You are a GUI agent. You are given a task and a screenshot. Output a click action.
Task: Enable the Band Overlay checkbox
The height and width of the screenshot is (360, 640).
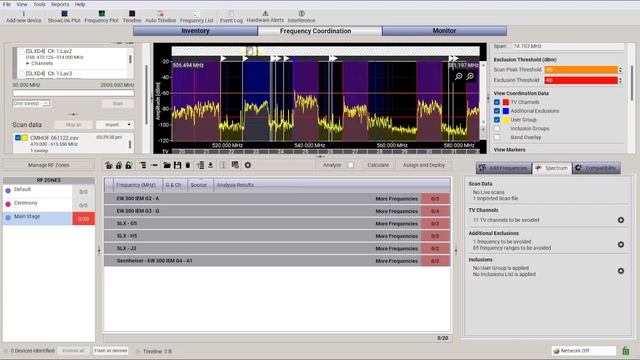pos(497,137)
